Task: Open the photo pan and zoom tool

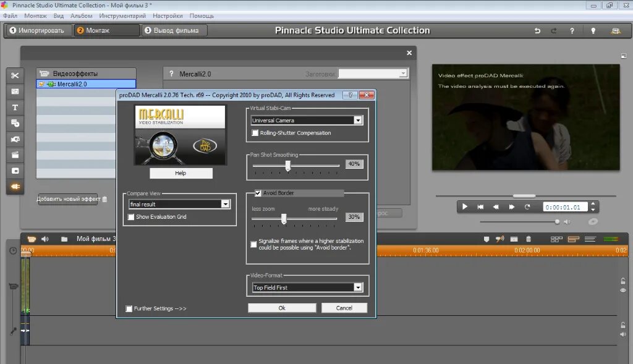Action: coord(15,91)
